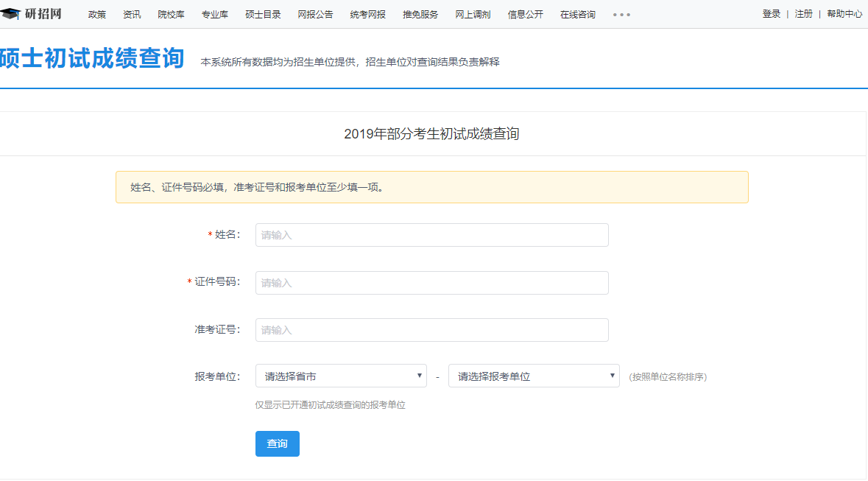
Task: Click the 姓名 name input field
Action: 431,235
